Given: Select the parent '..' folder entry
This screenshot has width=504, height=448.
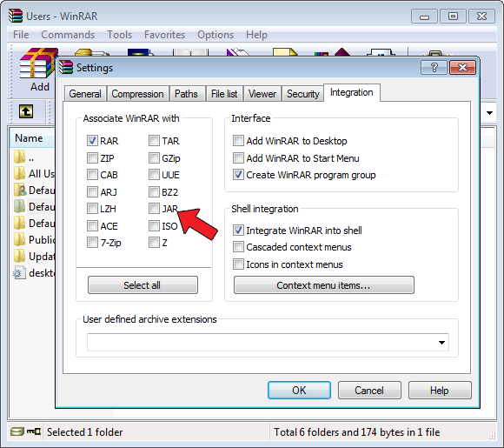Looking at the screenshot, I should [24, 157].
